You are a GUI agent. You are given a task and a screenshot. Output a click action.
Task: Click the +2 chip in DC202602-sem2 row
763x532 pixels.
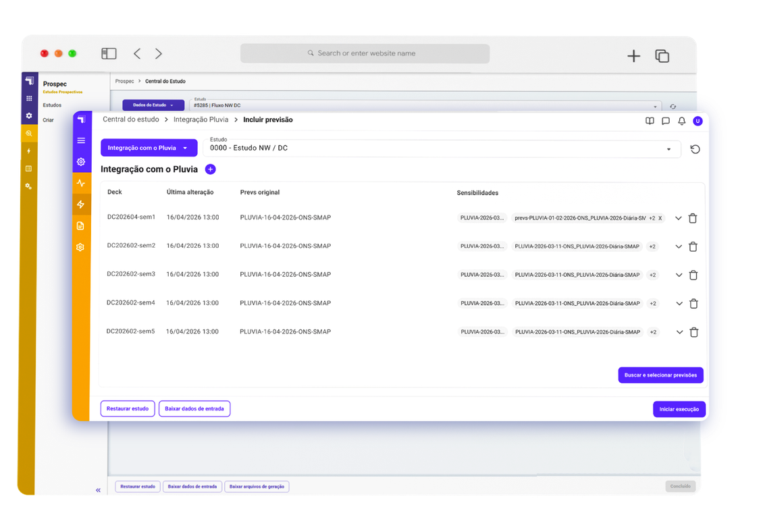click(x=652, y=247)
